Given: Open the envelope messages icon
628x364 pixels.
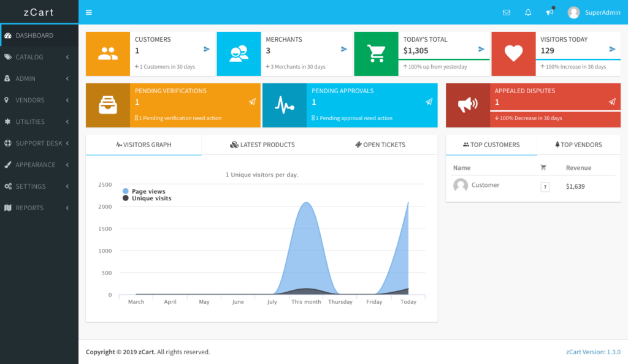Looking at the screenshot, I should pyautogui.click(x=506, y=12).
